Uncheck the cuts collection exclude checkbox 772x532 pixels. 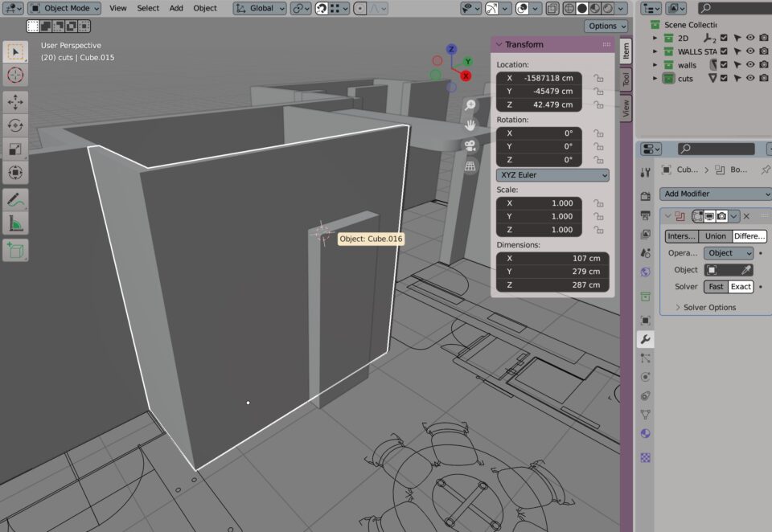[724, 78]
